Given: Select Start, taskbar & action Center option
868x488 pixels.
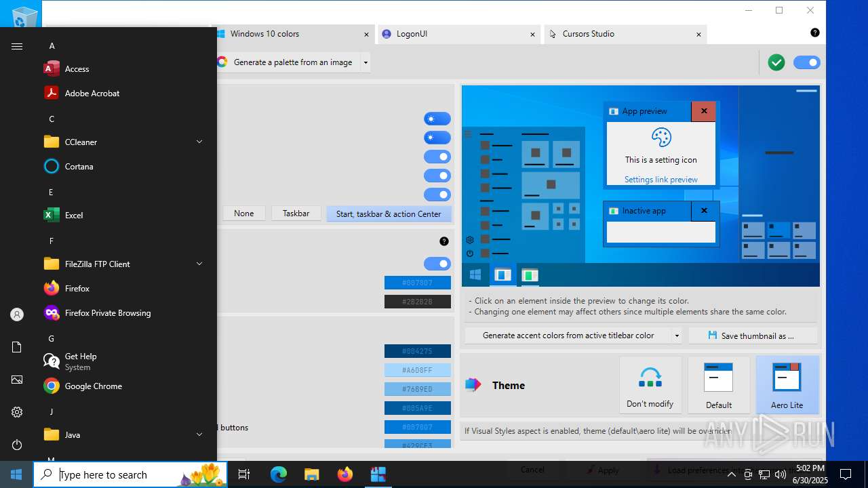Looking at the screenshot, I should (x=389, y=213).
